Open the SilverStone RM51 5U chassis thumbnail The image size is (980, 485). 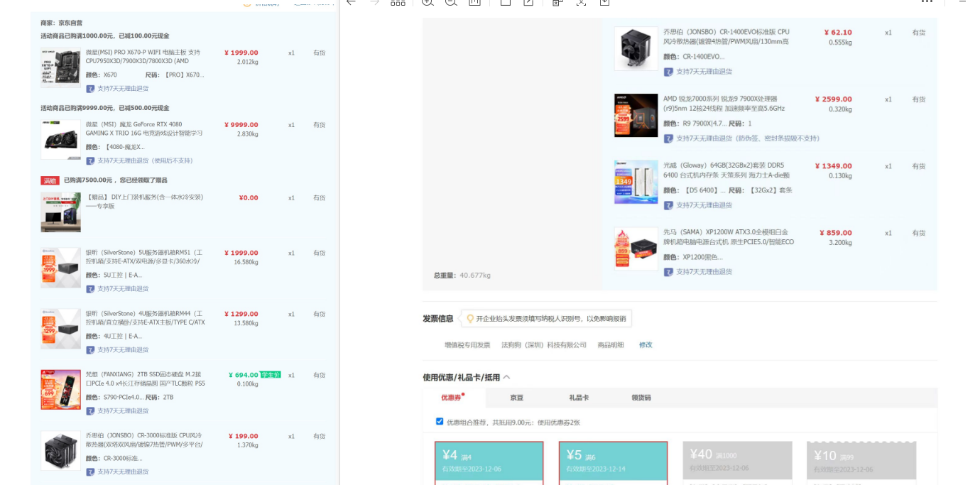pyautogui.click(x=60, y=268)
